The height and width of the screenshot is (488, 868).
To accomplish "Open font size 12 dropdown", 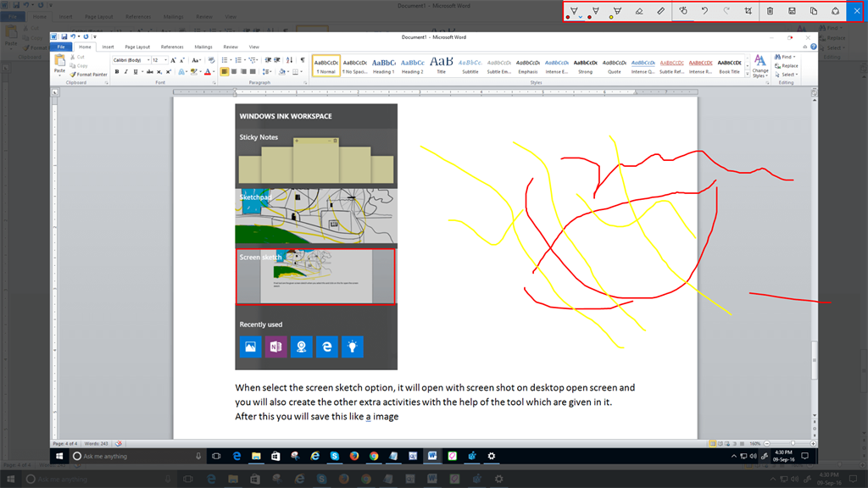I will click(x=165, y=60).
